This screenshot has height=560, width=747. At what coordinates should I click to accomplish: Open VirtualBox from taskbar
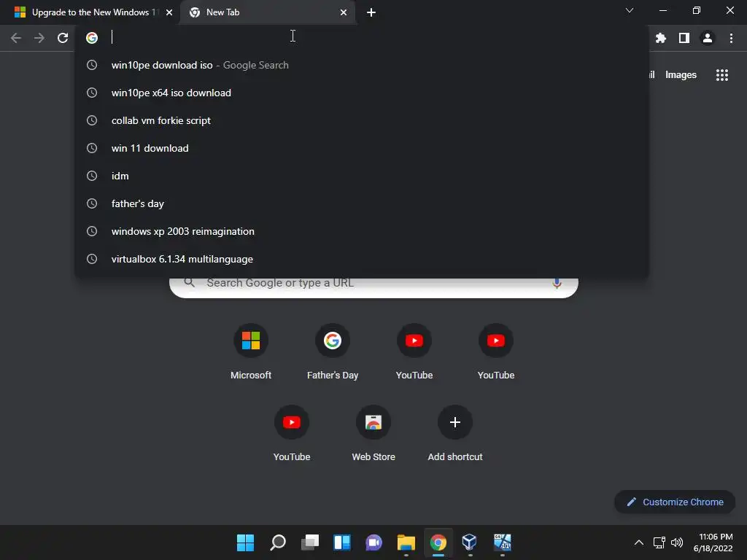click(470, 542)
